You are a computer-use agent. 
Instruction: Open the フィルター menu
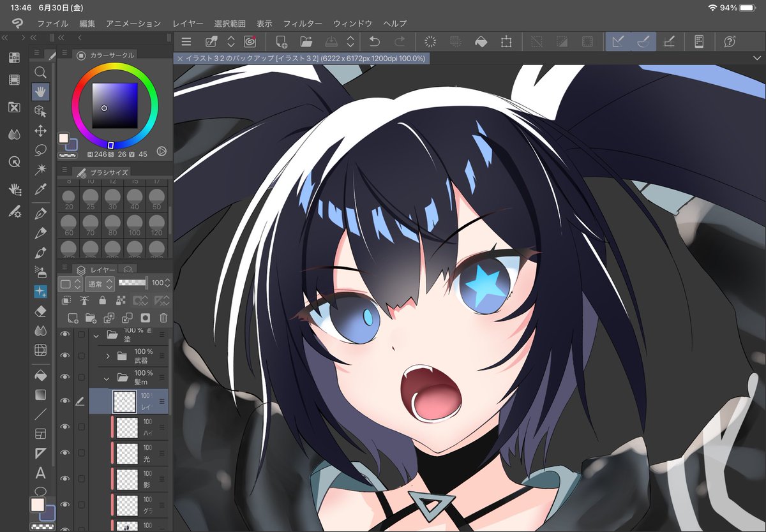(303, 24)
